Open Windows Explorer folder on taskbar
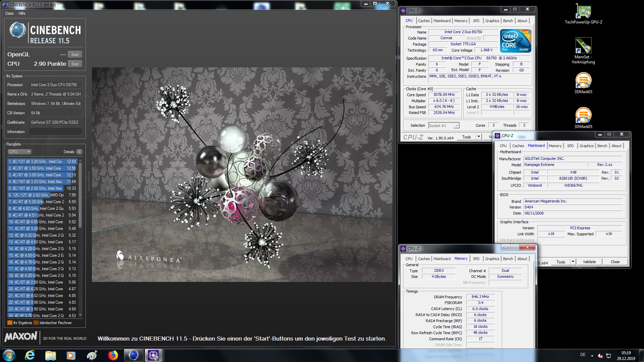Image resolution: width=644 pixels, height=362 pixels. [50, 355]
